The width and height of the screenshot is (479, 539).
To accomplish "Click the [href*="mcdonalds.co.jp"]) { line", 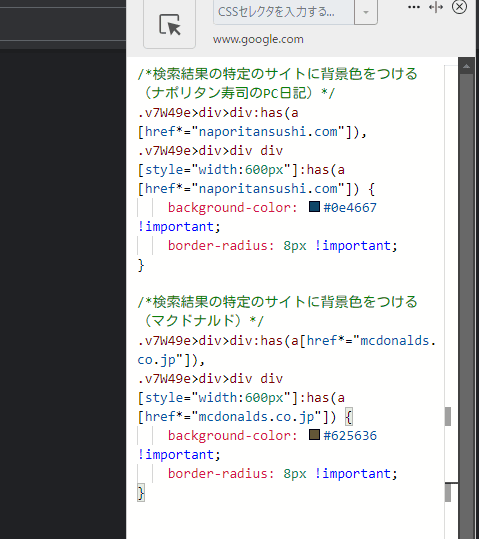I will click(245, 417).
